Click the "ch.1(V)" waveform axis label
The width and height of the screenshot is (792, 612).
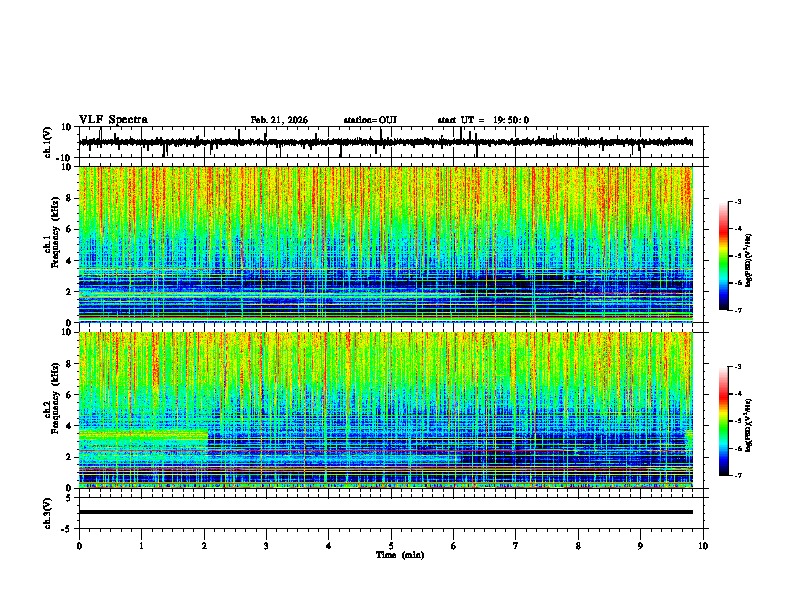48,142
